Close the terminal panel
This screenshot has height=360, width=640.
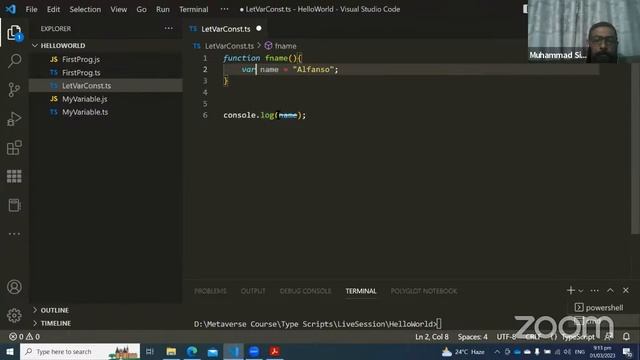(626, 290)
